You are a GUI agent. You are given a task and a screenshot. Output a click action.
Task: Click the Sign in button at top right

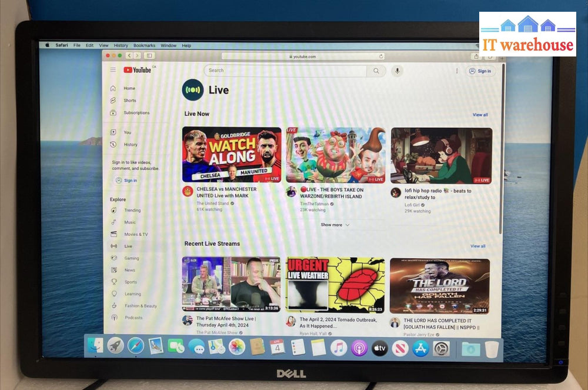point(481,71)
